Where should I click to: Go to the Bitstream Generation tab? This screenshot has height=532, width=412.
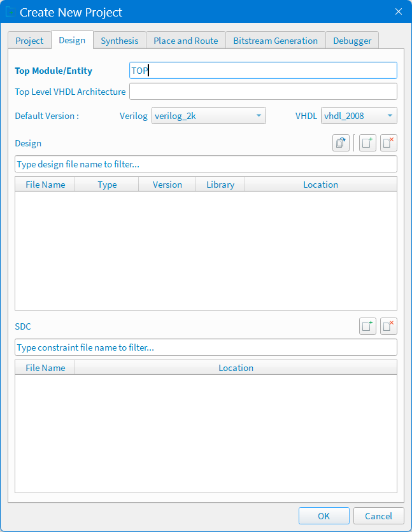(x=275, y=41)
